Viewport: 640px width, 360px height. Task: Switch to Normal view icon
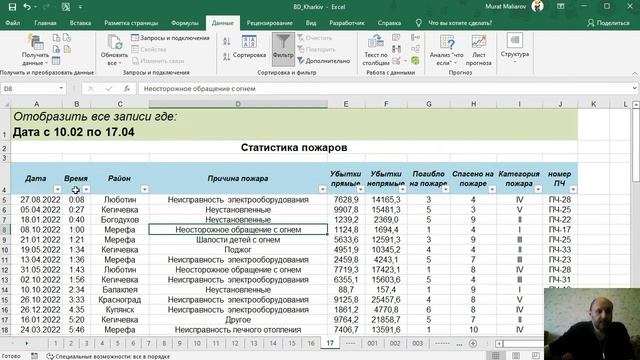pos(496,356)
